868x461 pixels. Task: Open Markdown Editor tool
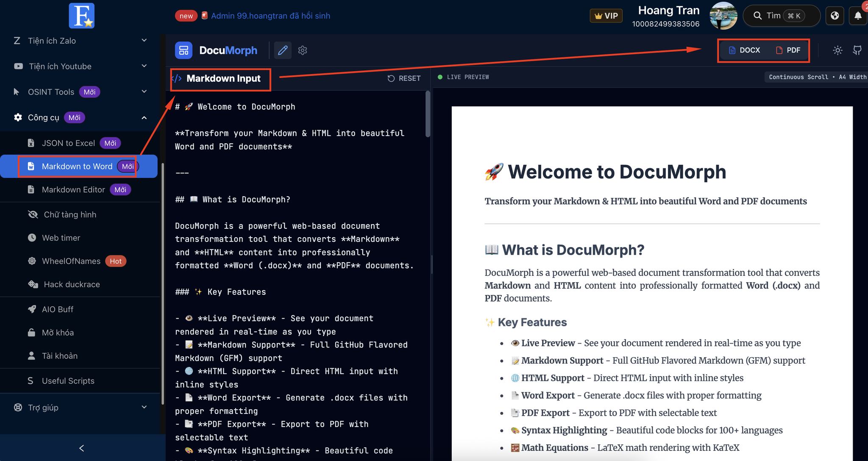[79, 189]
